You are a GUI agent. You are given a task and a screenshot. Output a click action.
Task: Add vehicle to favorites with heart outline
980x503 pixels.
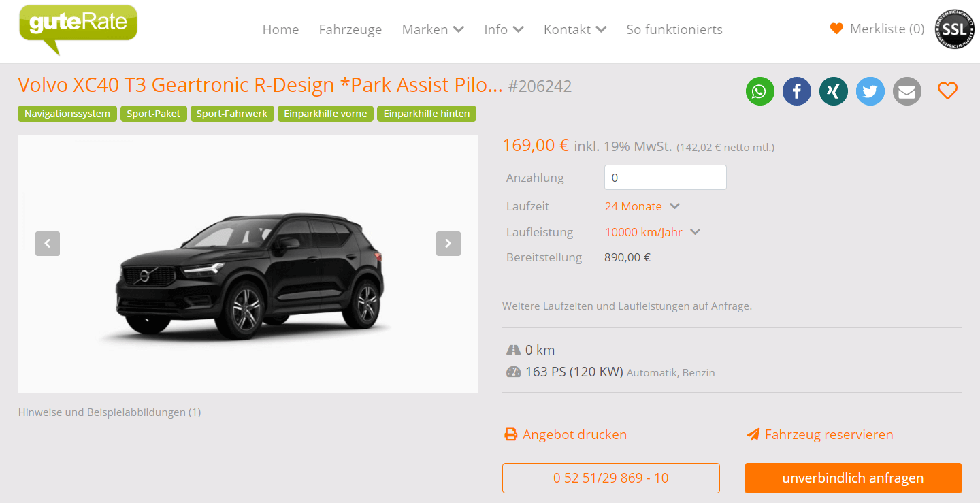(x=948, y=91)
